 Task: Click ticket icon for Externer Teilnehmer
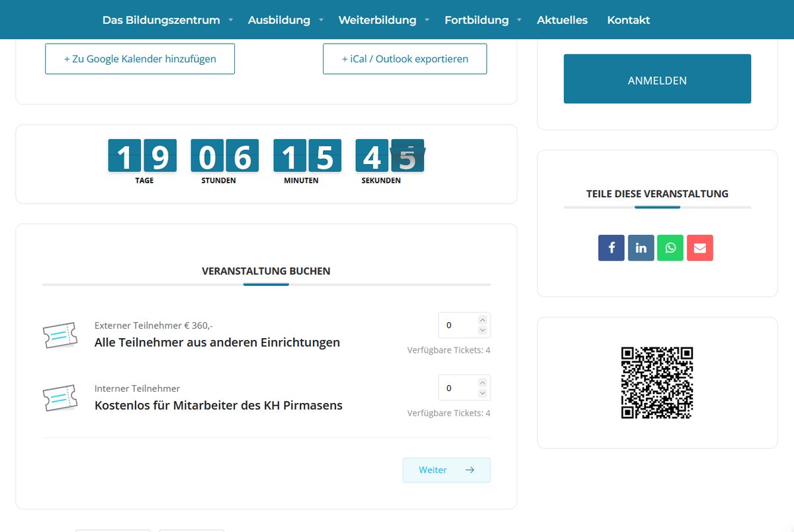pos(60,335)
